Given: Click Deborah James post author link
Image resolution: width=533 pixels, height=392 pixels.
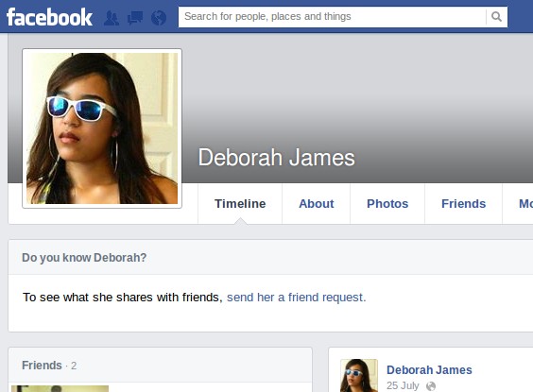Looking at the screenshot, I should point(429,369).
